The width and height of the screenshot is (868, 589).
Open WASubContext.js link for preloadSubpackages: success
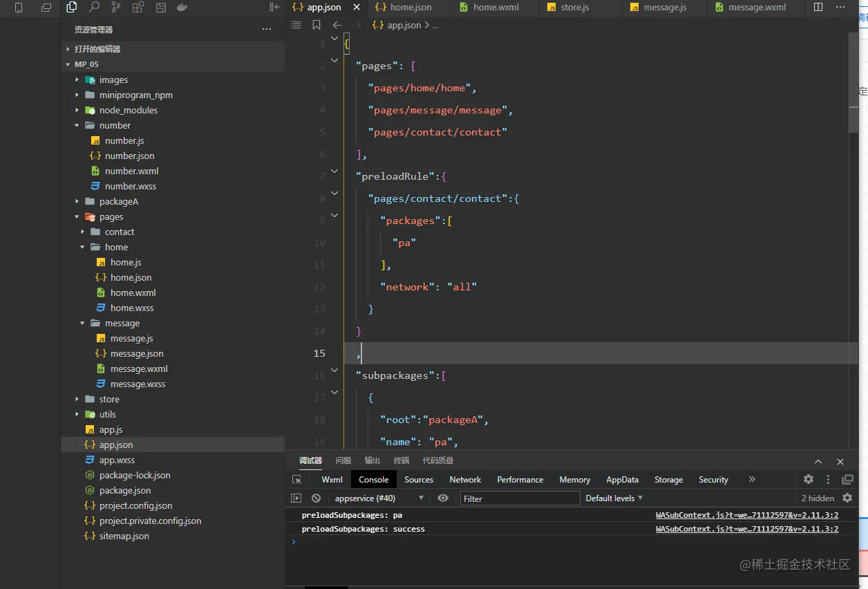pyautogui.click(x=747, y=529)
